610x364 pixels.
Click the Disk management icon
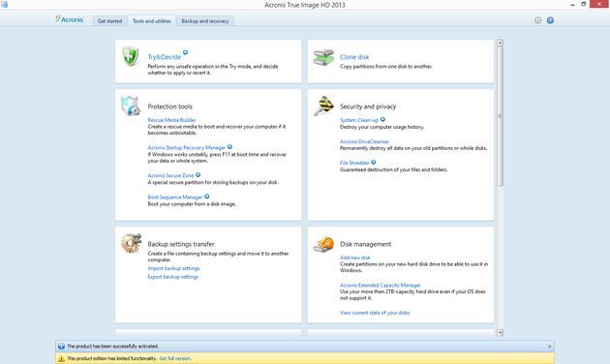pyautogui.click(x=323, y=245)
